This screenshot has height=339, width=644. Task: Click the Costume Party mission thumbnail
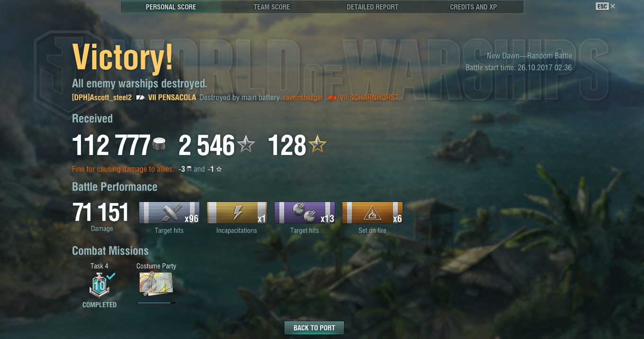coord(156,284)
